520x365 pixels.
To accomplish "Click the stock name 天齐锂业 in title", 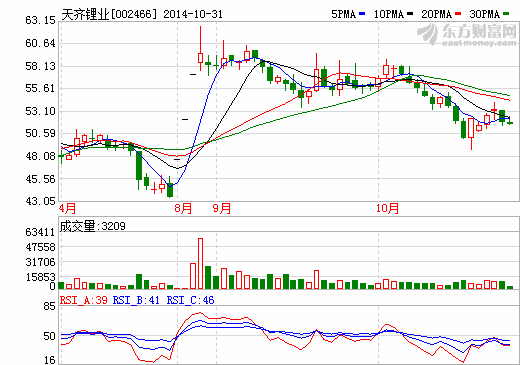I will (85, 14).
